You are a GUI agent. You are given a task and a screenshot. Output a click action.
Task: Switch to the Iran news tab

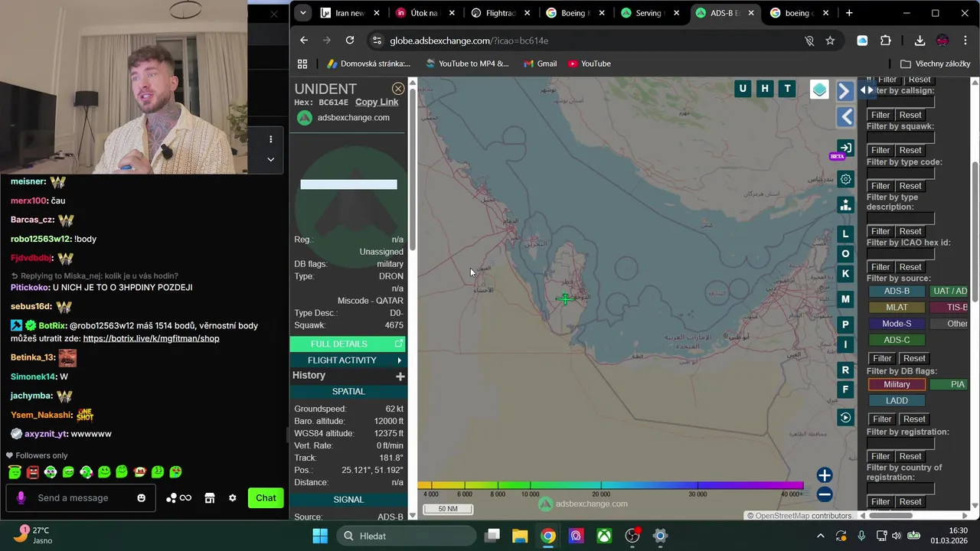(349, 13)
